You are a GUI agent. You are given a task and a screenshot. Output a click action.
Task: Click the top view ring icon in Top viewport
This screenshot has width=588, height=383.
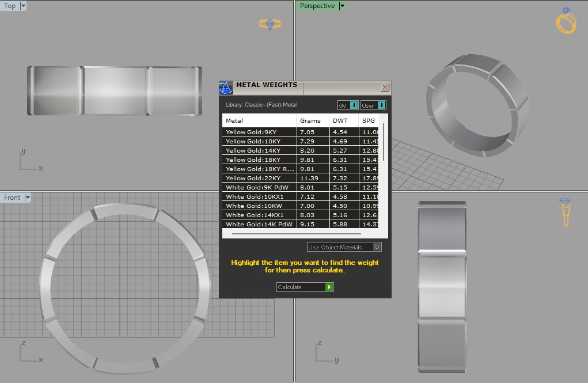coord(270,24)
